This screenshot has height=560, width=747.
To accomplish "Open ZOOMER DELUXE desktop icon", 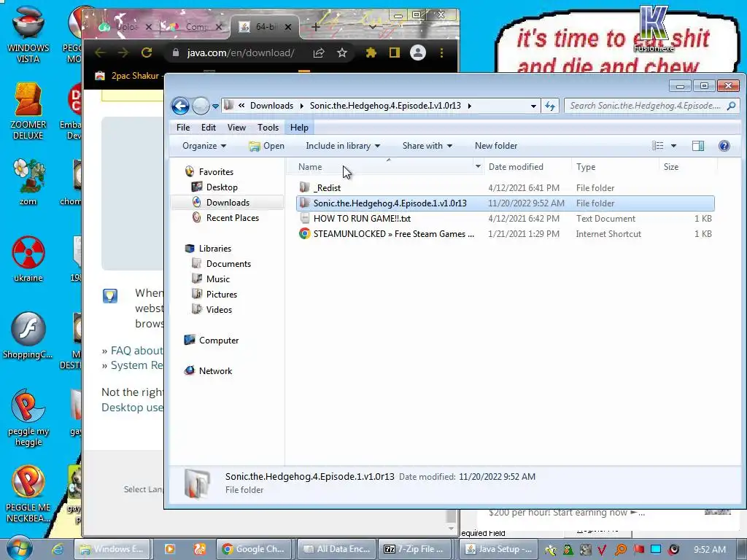I will pyautogui.click(x=28, y=111).
